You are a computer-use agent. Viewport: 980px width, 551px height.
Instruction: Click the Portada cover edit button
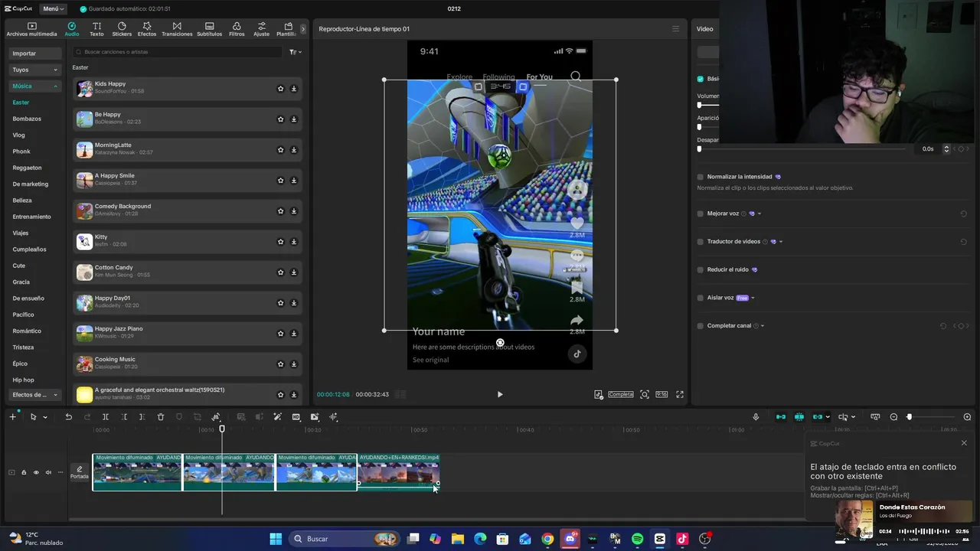(x=80, y=473)
